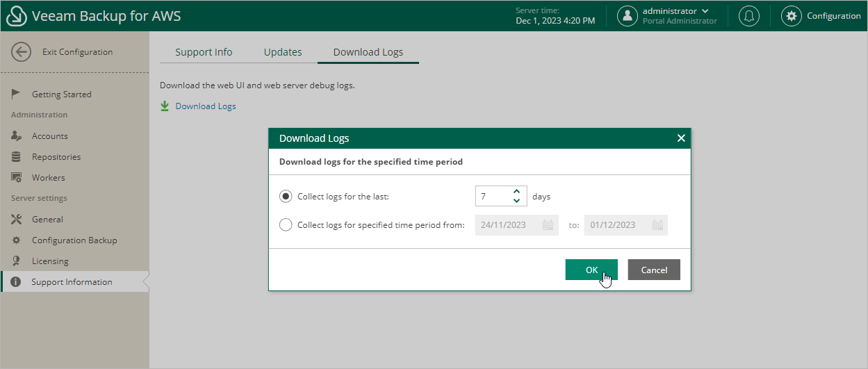Click the green download arrow icon
This screenshot has height=369, width=868.
click(165, 106)
